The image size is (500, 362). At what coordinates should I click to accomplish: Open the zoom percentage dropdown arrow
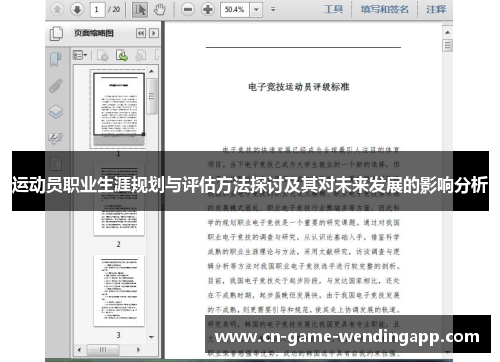pyautogui.click(x=256, y=9)
